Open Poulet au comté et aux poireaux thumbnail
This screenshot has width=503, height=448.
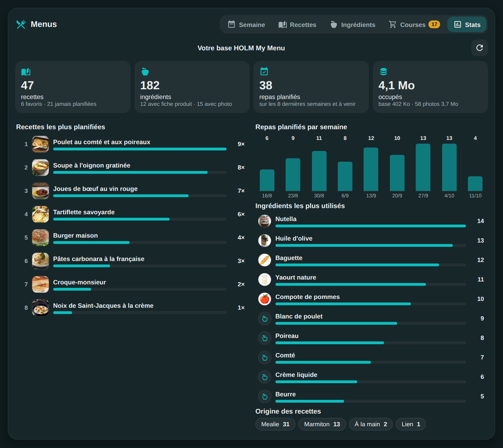pyautogui.click(x=40, y=144)
